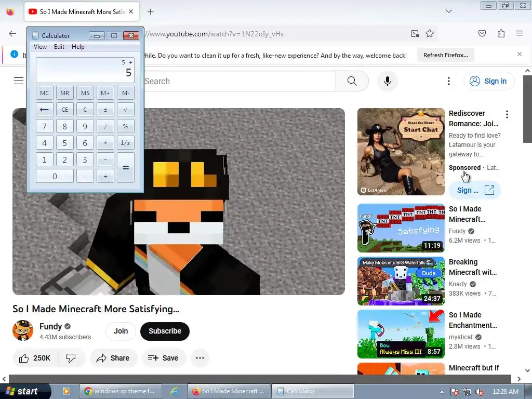The height and width of the screenshot is (399, 532).
Task: Open the media player taskbar icon
Action: tap(66, 391)
